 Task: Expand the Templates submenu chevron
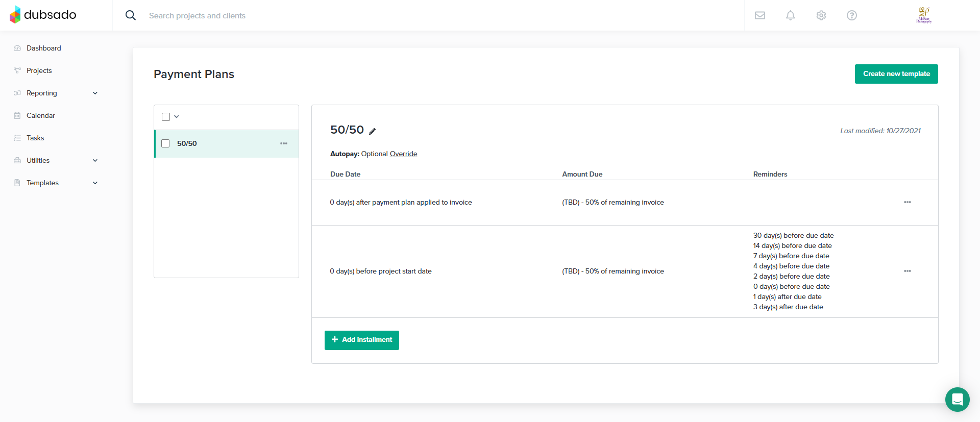click(x=95, y=183)
